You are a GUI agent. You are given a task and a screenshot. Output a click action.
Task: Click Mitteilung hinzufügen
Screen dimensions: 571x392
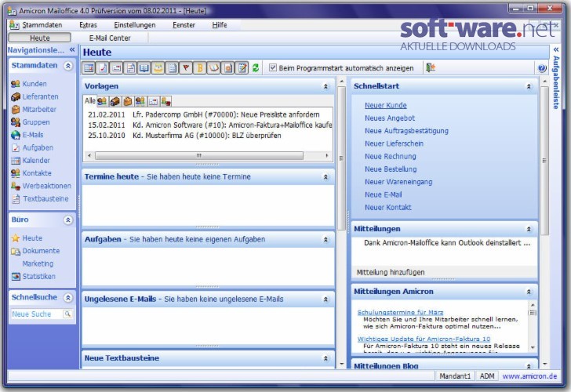(391, 272)
